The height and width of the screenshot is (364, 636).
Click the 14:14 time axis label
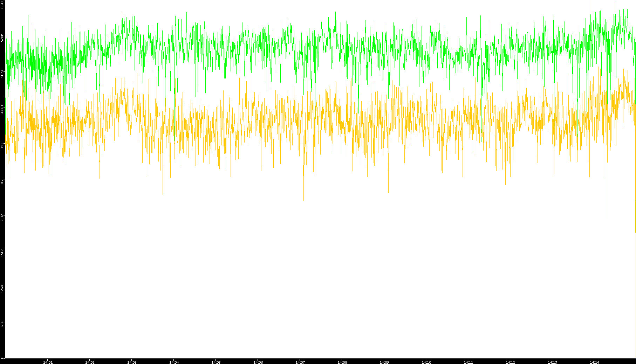pyautogui.click(x=594, y=362)
